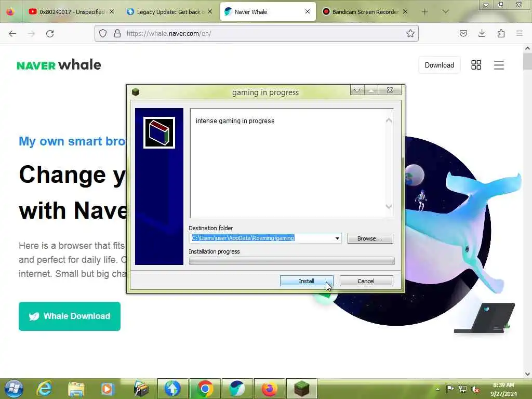Close the Bandicam Screen Recorder tab
532x399 pixels.
405,11
